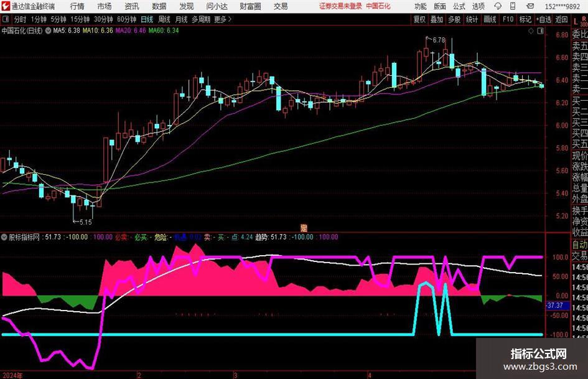Select the 日线 daily period
The image size is (588, 379).
(147, 19)
